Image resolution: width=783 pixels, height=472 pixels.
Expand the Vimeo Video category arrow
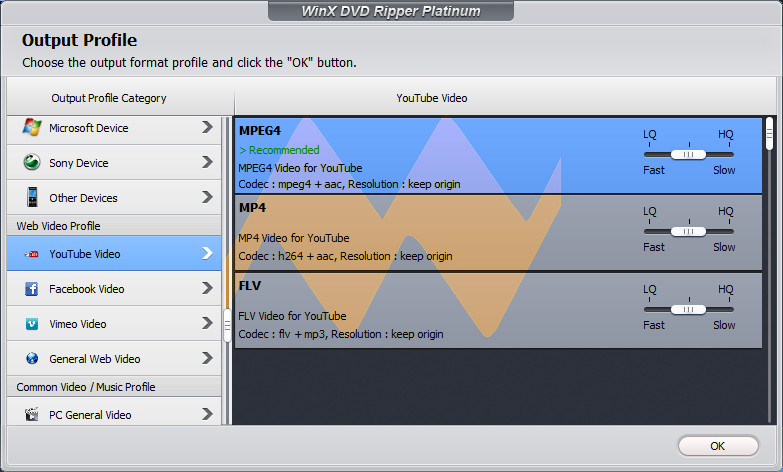tap(207, 323)
